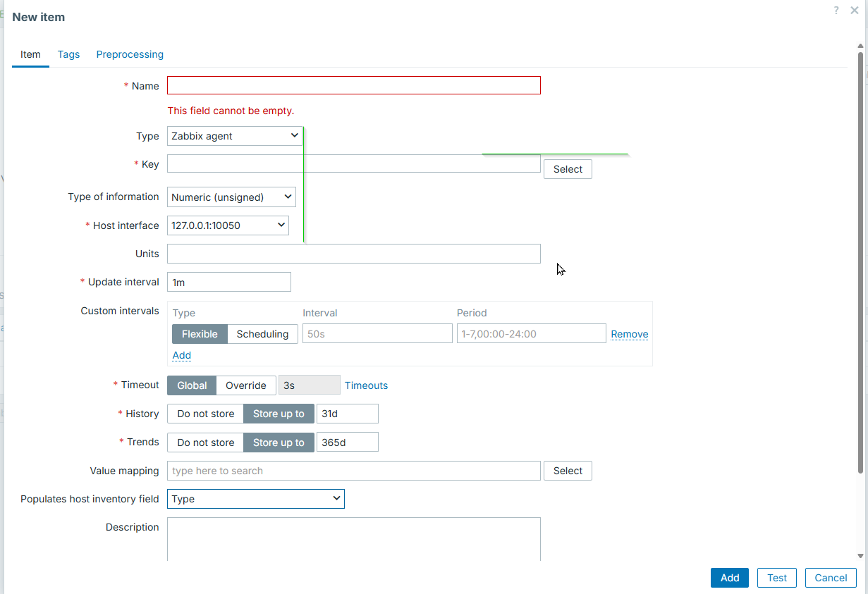Screen dimensions: 868x594
Task: Click Add link under custom intervals
Action: [x=182, y=355]
